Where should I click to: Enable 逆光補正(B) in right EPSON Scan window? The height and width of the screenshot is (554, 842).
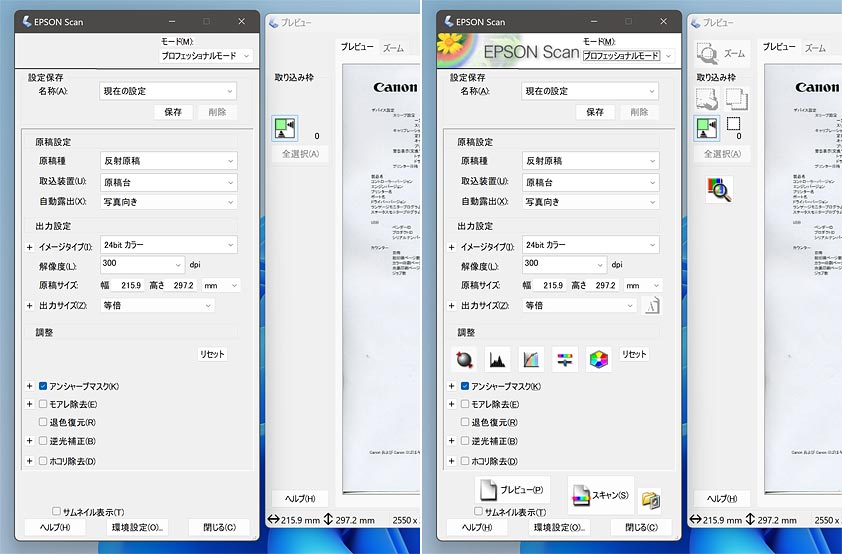point(465,441)
